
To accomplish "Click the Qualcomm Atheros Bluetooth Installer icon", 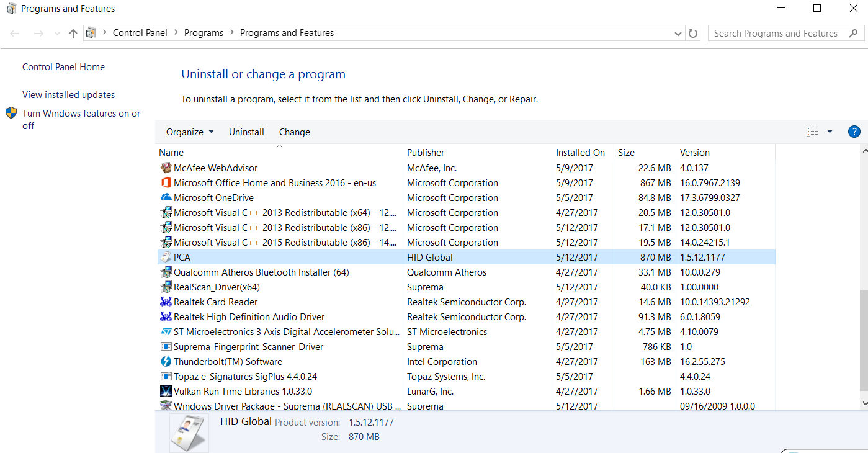I will pyautogui.click(x=166, y=272).
